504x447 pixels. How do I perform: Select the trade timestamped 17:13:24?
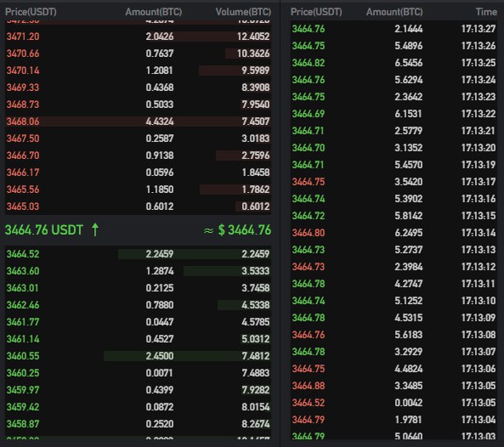coord(394,80)
